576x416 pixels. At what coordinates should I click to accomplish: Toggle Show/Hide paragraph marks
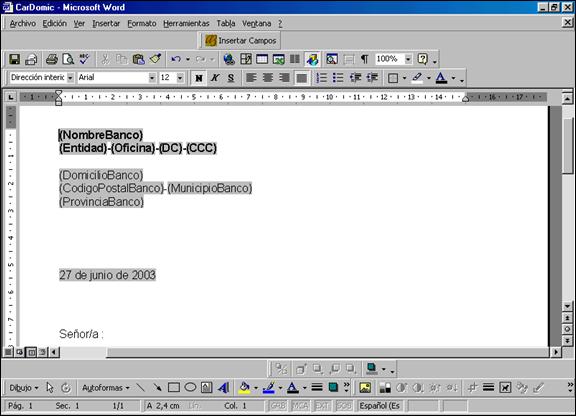coord(364,59)
